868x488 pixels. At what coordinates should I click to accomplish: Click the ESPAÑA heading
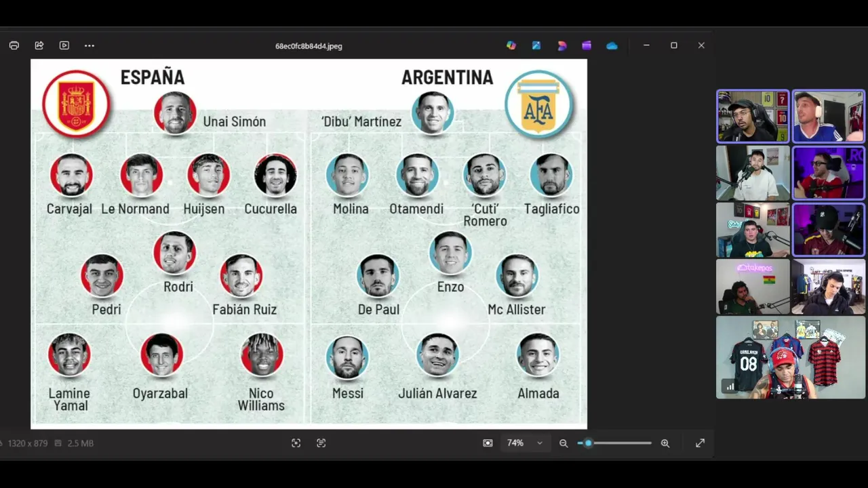[153, 77]
